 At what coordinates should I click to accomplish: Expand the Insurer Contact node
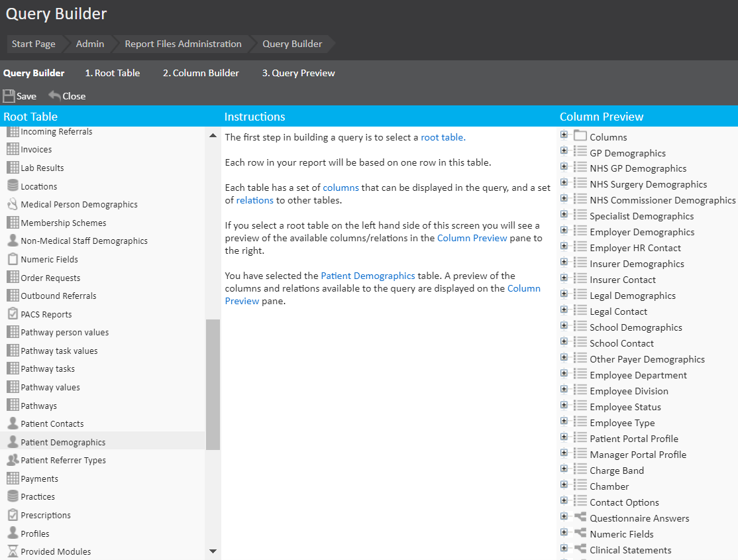pyautogui.click(x=564, y=278)
